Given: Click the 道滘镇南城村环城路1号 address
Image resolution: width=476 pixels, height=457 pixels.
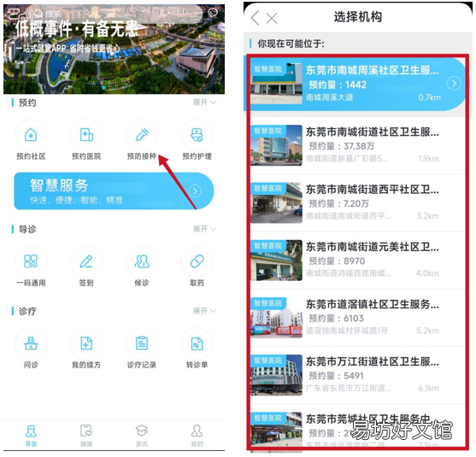Looking at the screenshot, I should [347, 331].
